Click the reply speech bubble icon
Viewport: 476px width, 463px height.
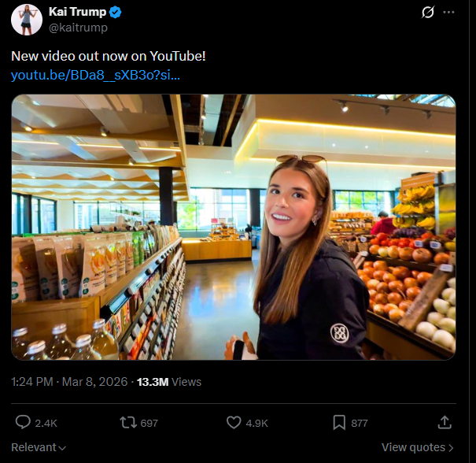pos(23,423)
